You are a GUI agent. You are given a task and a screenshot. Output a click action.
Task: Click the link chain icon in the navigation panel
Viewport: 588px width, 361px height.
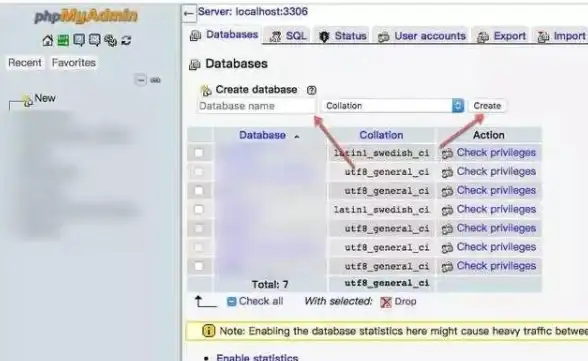pyautogui.click(x=155, y=80)
